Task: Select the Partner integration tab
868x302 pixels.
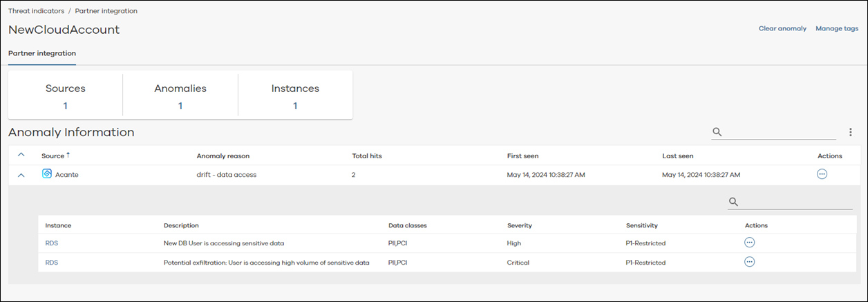Action: (42, 53)
